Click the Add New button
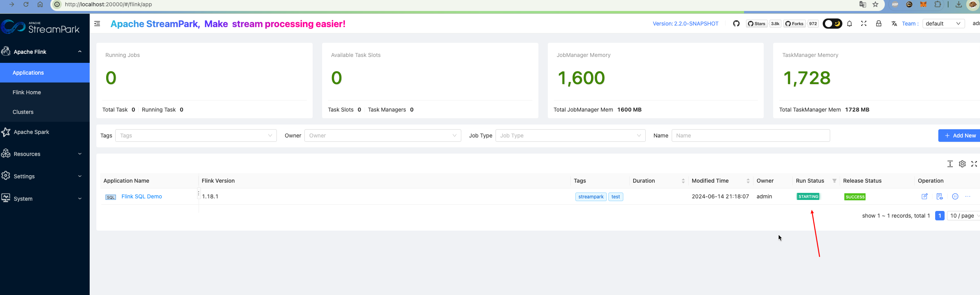 pyautogui.click(x=960, y=136)
